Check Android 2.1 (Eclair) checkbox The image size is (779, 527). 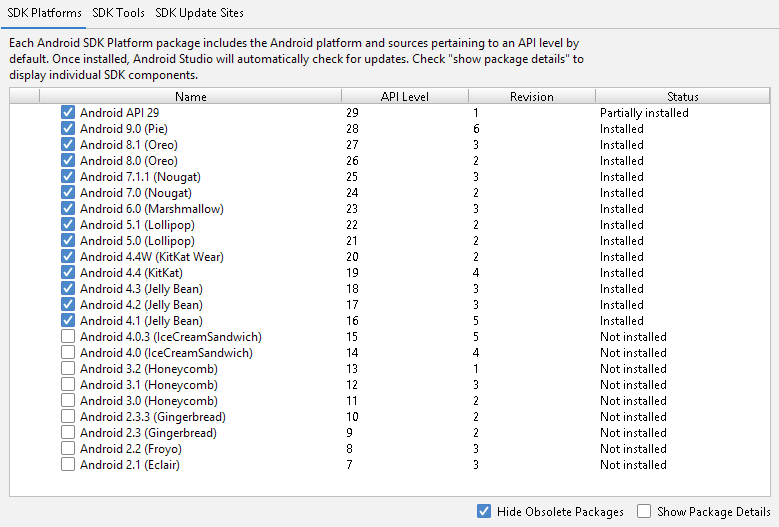coord(68,464)
